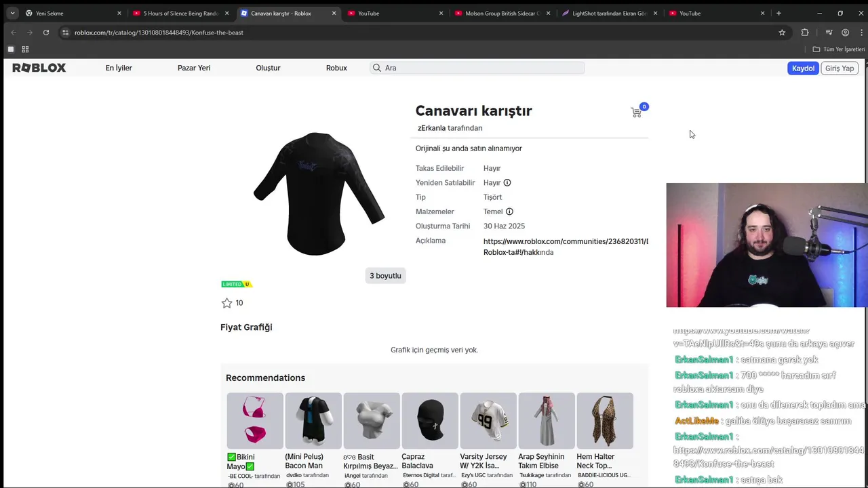Viewport: 868px width, 488px height.
Task: Click the black shirt item preview
Action: pyautogui.click(x=319, y=194)
